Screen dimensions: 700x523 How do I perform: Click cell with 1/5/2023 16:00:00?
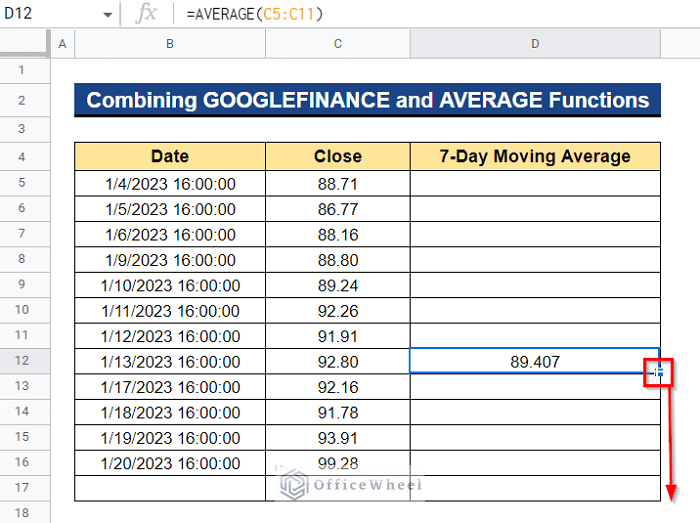click(x=170, y=209)
